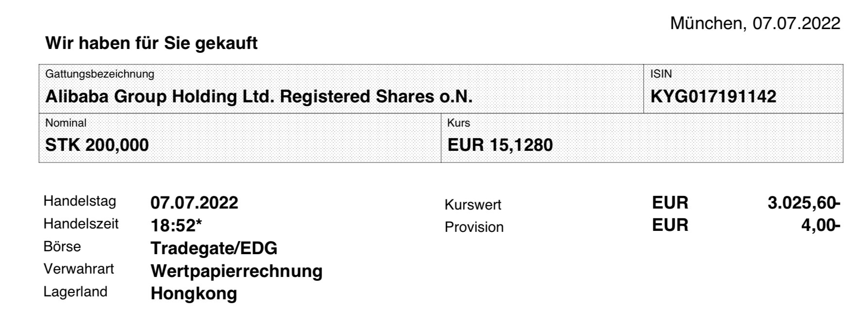This screenshot has height=309, width=868.
Task: Select the heading 'Wir haben für Sie gekauft'
Action: (x=151, y=44)
